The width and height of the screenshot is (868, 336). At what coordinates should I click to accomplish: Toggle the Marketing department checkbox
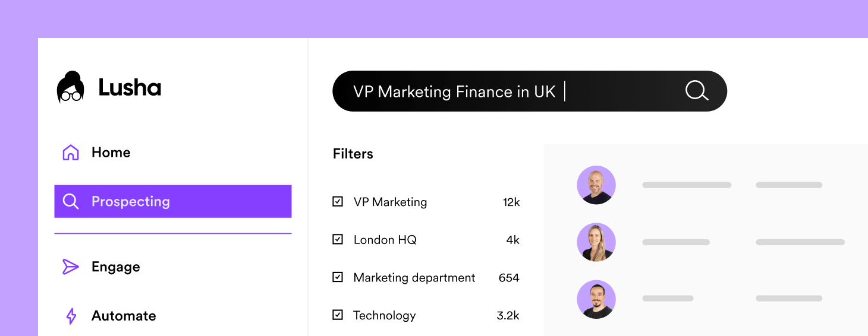point(338,277)
